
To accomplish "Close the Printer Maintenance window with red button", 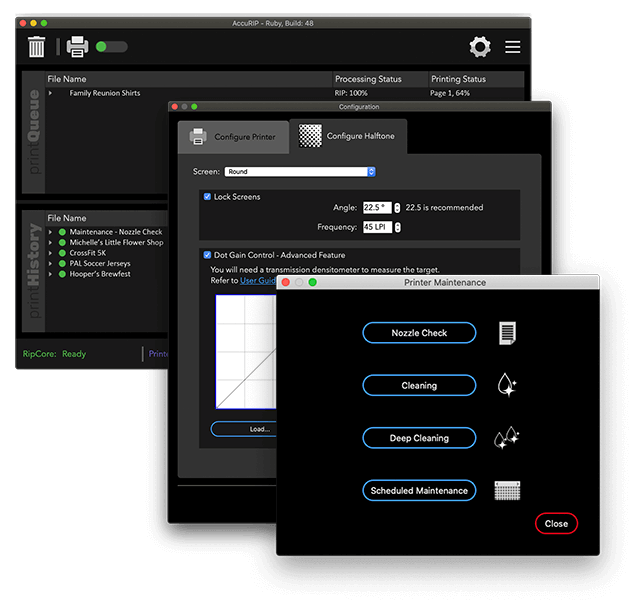I will [286, 282].
